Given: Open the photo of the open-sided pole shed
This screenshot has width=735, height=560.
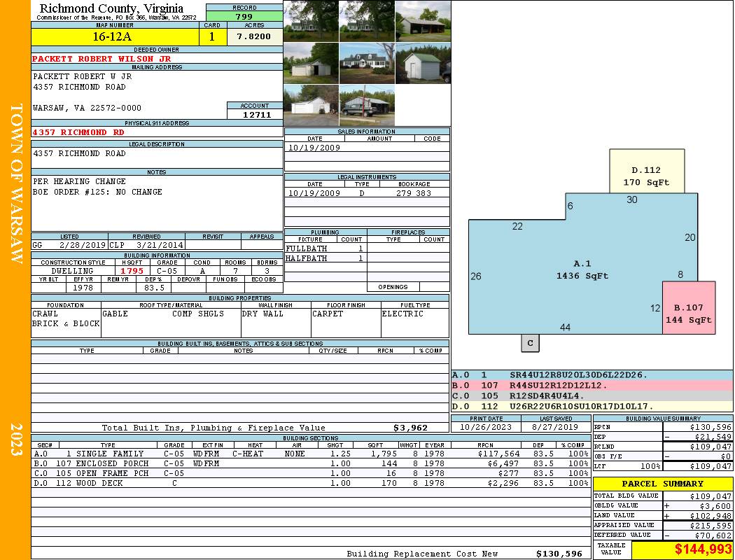Looking at the screenshot, I should [x=423, y=21].
